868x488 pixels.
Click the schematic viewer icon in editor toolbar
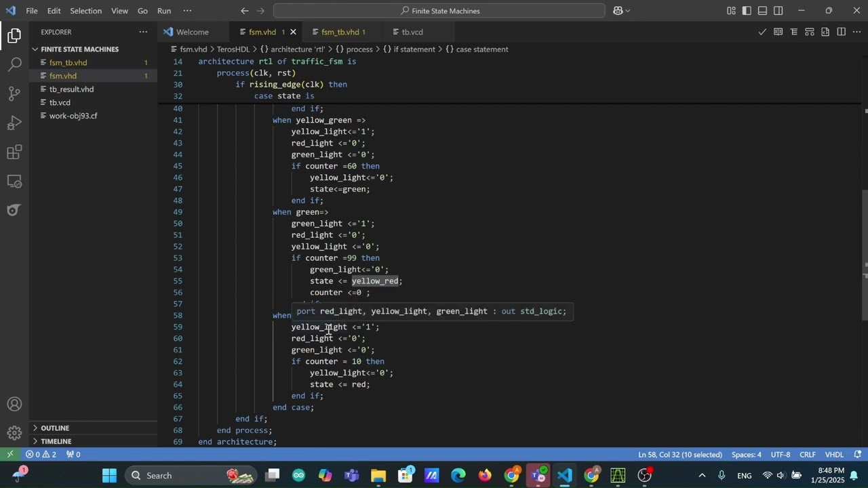(x=810, y=32)
